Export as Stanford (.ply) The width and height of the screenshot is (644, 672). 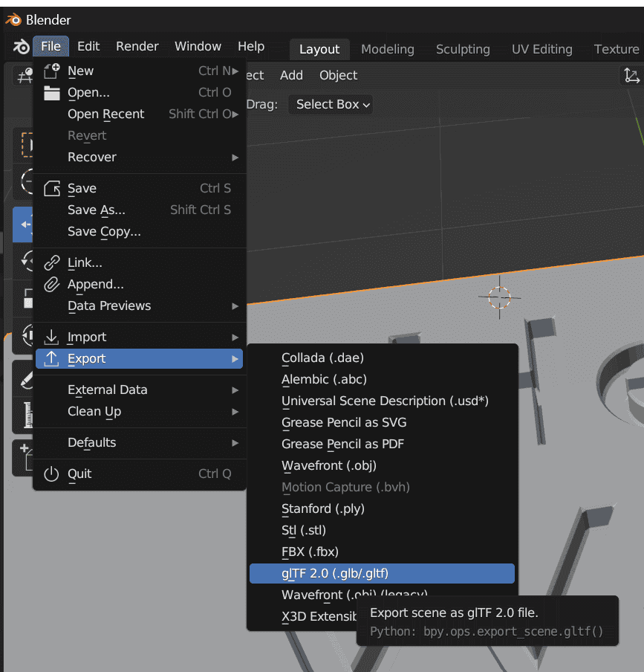click(x=382, y=508)
